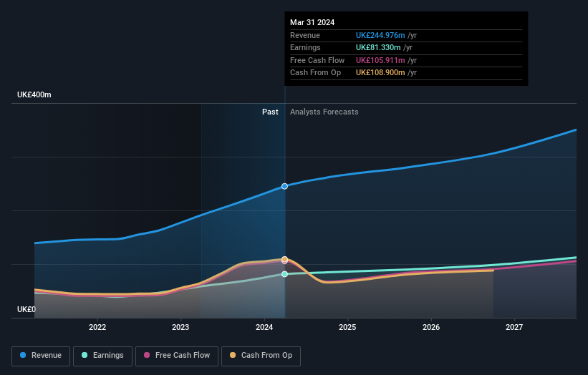588x375 pixels.
Task: Click the Past label on the chart
Action: [270, 112]
